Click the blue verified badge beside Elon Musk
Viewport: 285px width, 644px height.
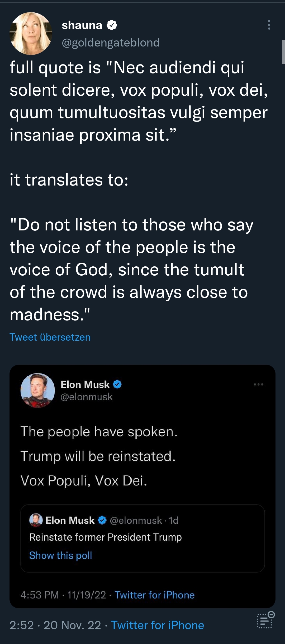(x=117, y=384)
